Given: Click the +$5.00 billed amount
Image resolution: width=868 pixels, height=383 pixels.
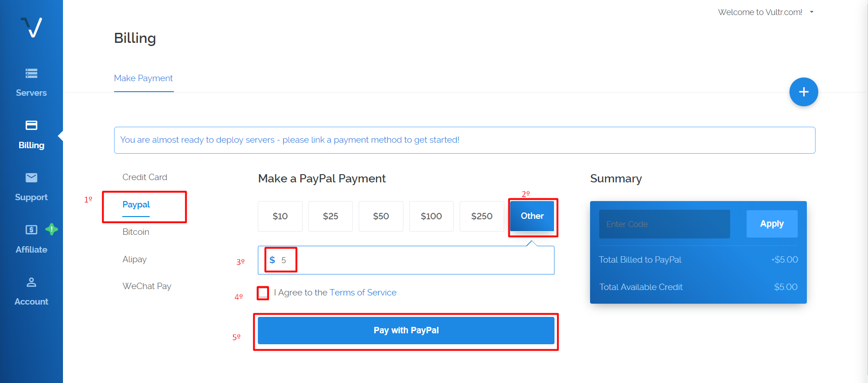Looking at the screenshot, I should click(x=784, y=259).
